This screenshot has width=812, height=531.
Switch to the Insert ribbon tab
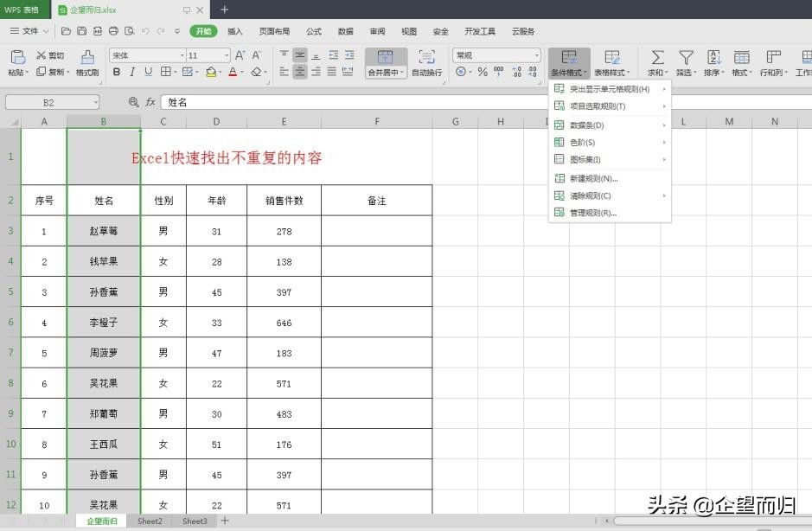[235, 32]
